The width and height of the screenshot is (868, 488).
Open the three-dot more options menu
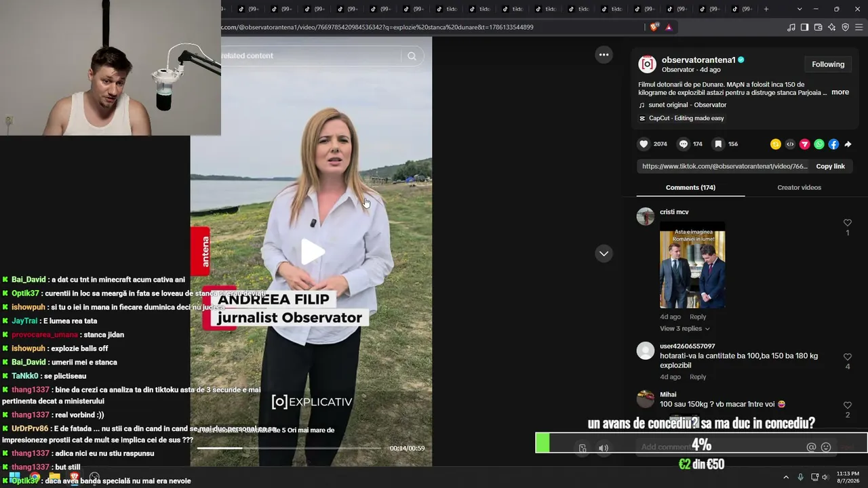click(x=604, y=55)
